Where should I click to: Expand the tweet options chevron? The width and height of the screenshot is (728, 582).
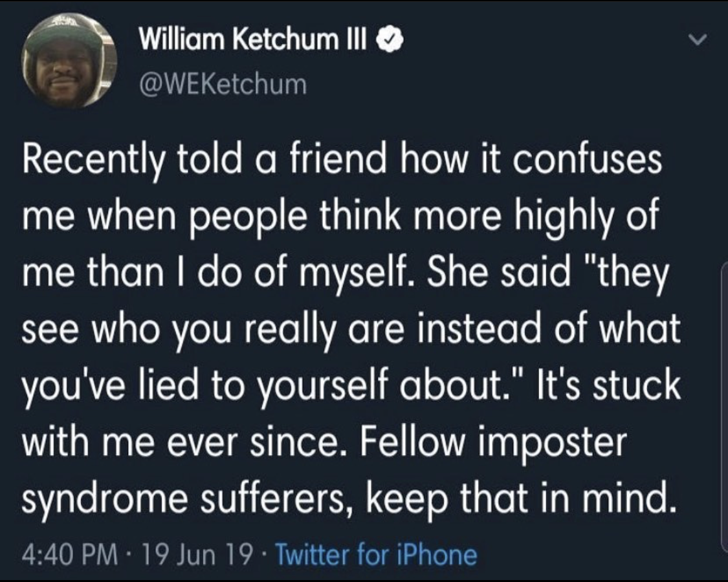(x=696, y=41)
